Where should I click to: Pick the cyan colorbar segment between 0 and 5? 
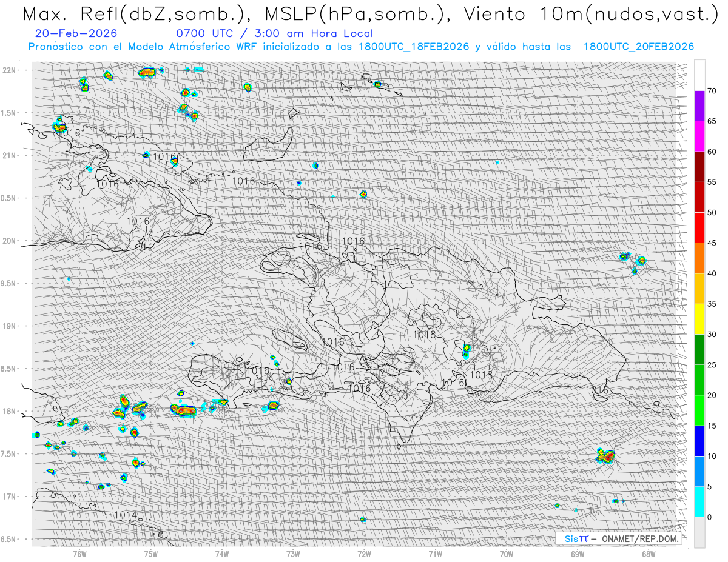[x=699, y=502]
